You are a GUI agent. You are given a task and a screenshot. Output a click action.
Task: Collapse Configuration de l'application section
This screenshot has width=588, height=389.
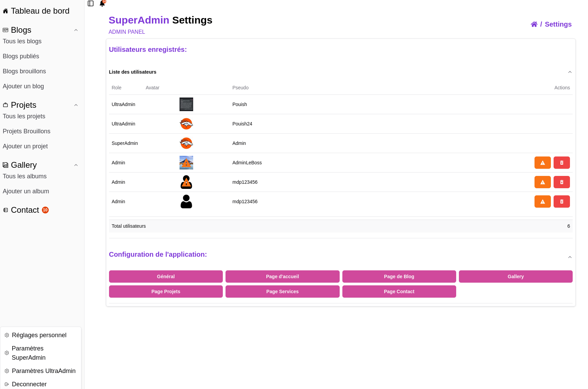(570, 257)
